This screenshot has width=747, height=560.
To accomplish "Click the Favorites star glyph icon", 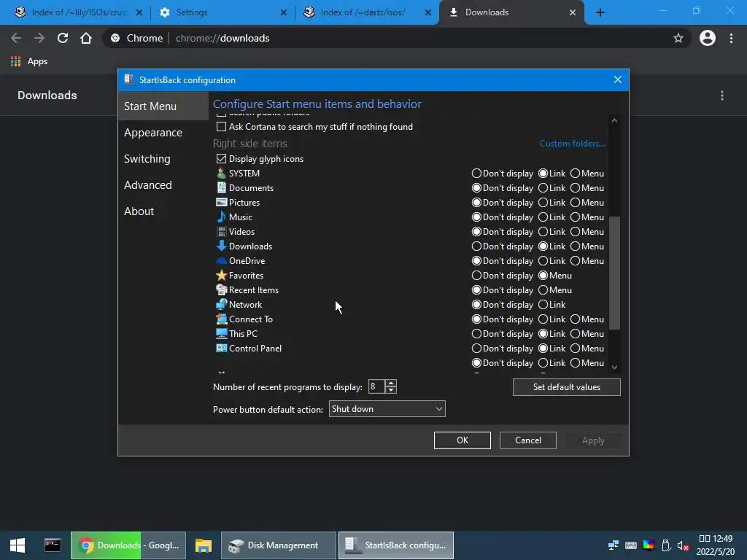I will pos(221,275).
